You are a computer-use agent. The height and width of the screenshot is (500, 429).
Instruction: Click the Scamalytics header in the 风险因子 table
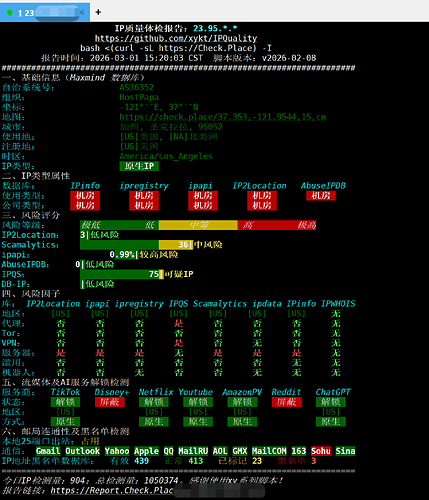[220, 304]
